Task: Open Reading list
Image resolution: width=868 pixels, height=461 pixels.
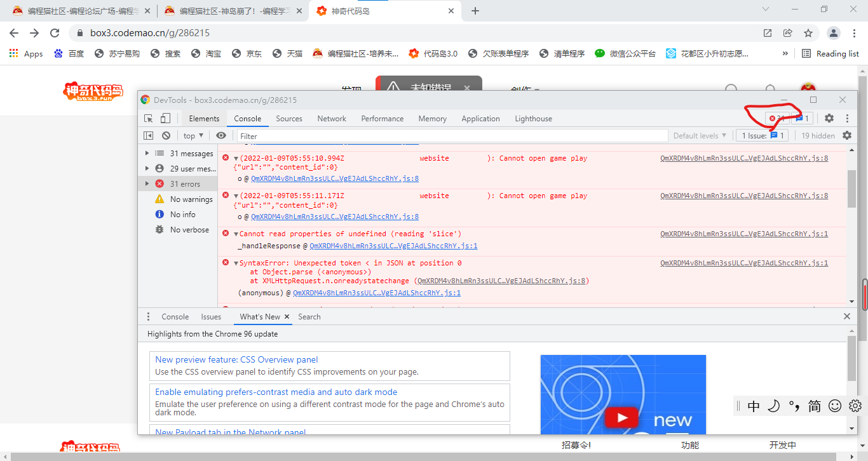Action: coord(831,53)
